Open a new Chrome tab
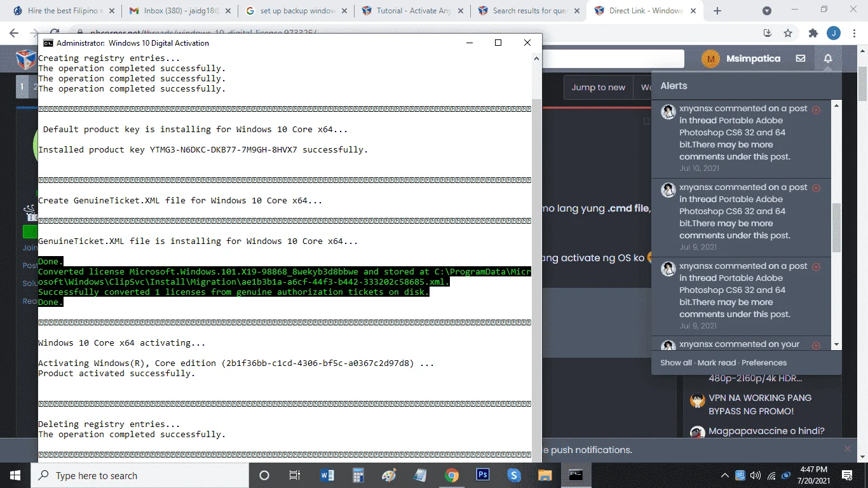The width and height of the screenshot is (868, 488). [717, 11]
